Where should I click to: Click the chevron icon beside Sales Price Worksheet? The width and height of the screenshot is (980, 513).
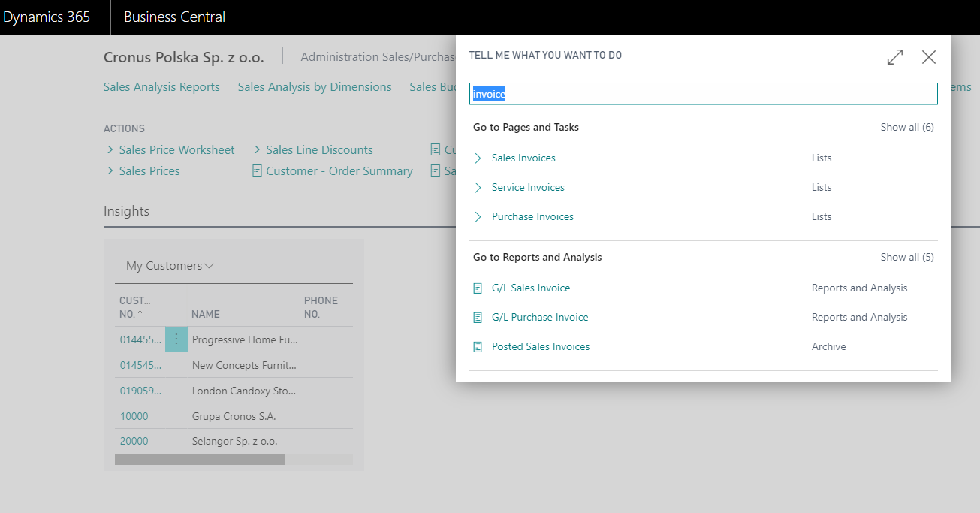110,150
